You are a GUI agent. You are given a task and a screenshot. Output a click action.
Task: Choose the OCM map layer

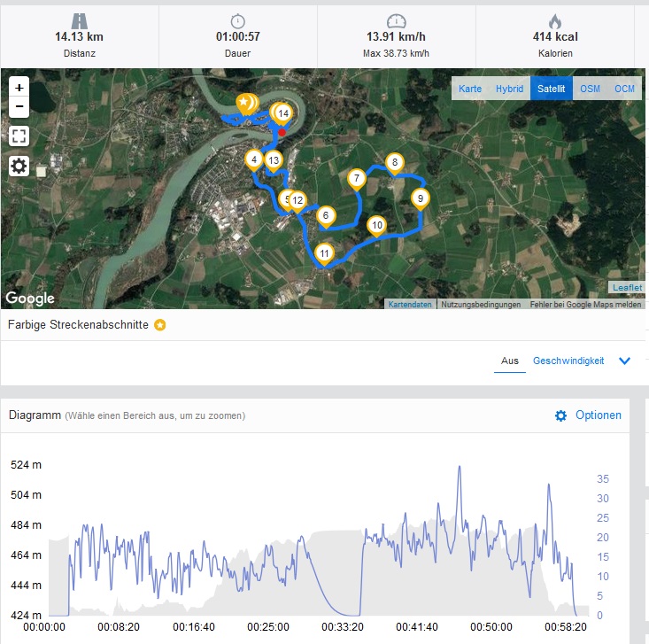[x=625, y=89]
